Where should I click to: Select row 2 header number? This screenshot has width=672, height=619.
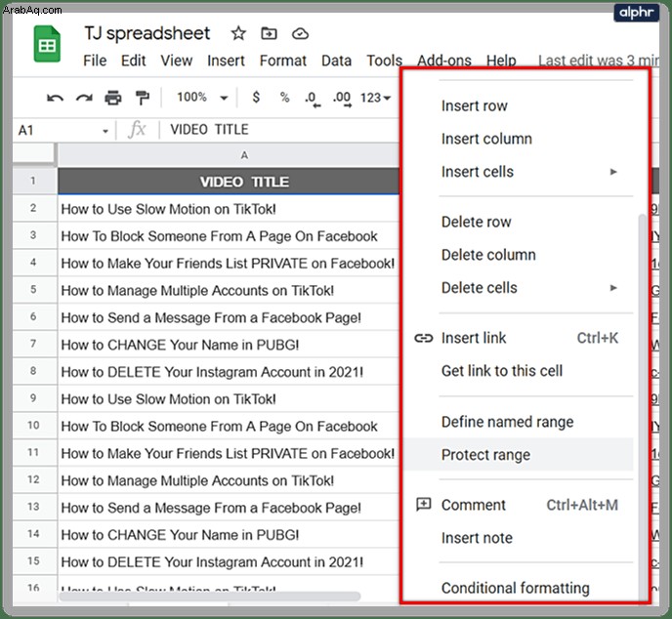[x=34, y=208]
